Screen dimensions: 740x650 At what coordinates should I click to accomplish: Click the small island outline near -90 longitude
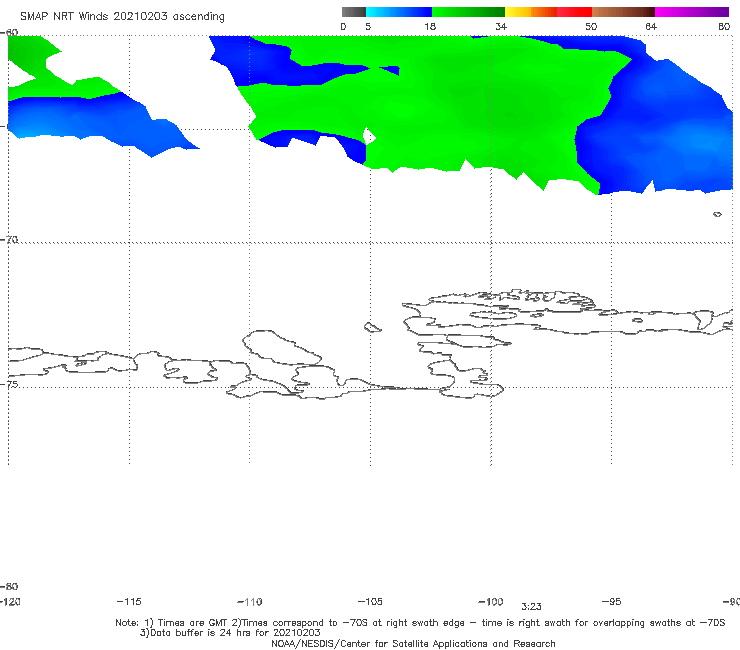pyautogui.click(x=717, y=214)
